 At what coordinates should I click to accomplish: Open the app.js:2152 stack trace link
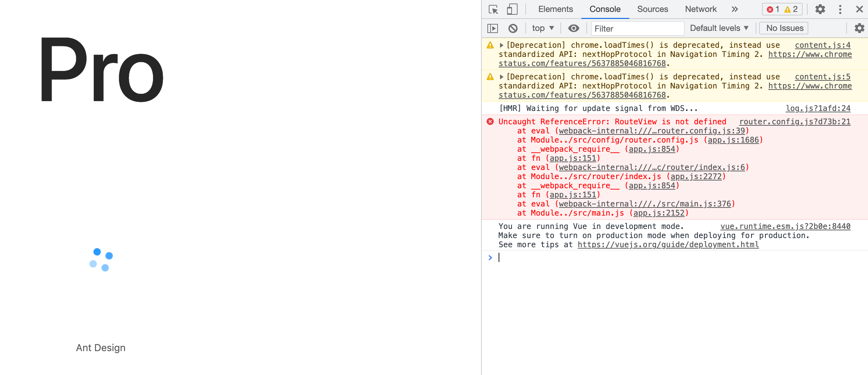coord(659,213)
